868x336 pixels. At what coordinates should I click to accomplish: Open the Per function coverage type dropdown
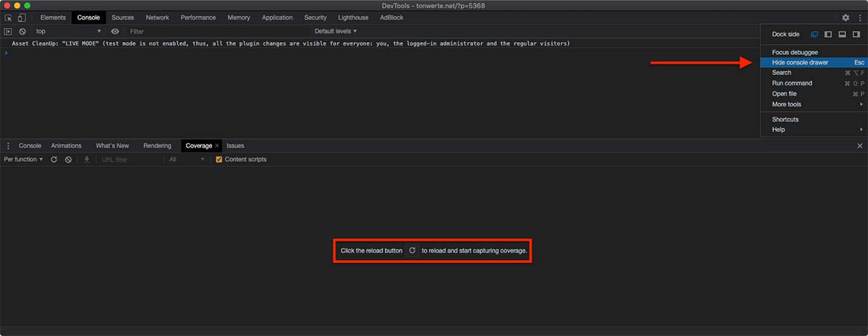24,159
